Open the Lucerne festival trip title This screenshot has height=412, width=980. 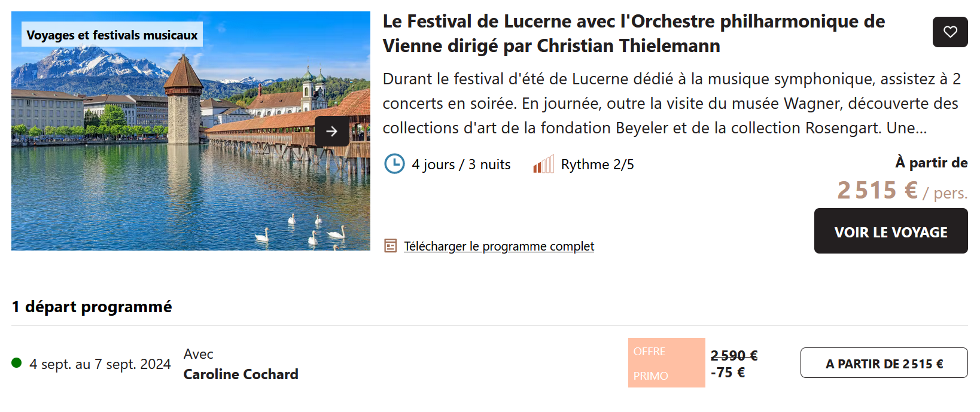point(633,33)
